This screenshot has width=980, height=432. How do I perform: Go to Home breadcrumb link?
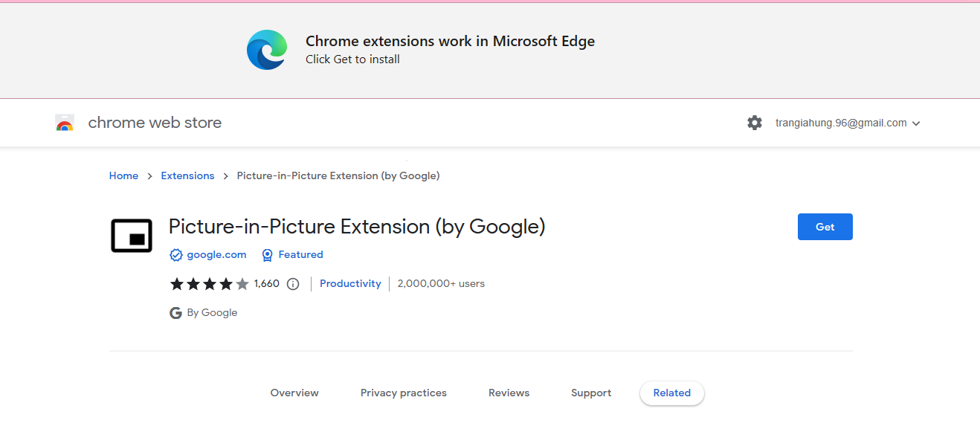[x=123, y=176]
